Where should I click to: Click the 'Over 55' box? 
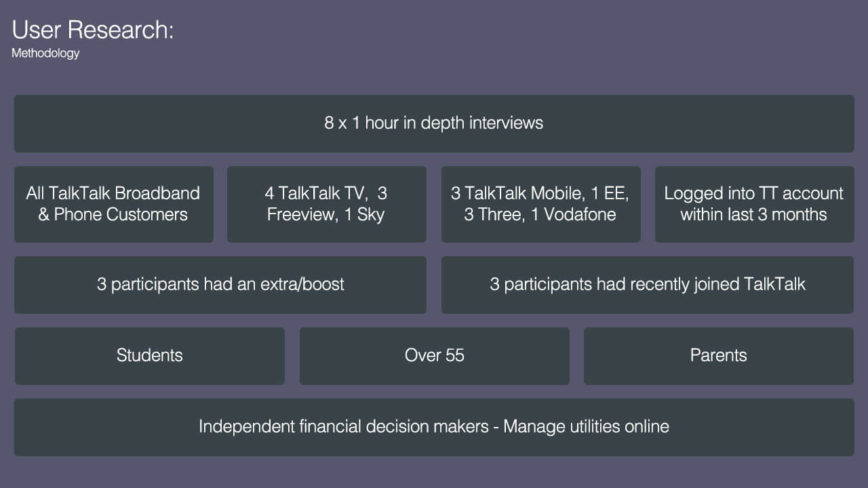point(434,355)
